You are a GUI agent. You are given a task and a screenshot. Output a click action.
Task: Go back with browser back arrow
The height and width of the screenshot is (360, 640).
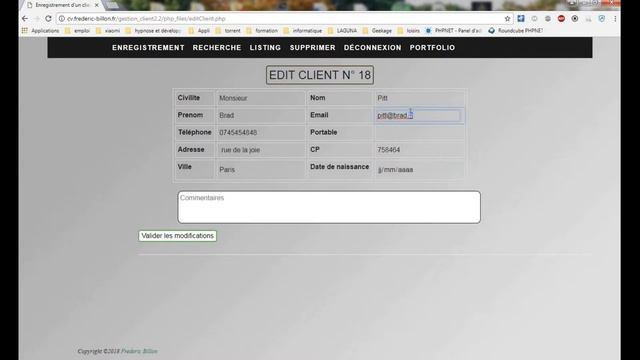coord(25,19)
